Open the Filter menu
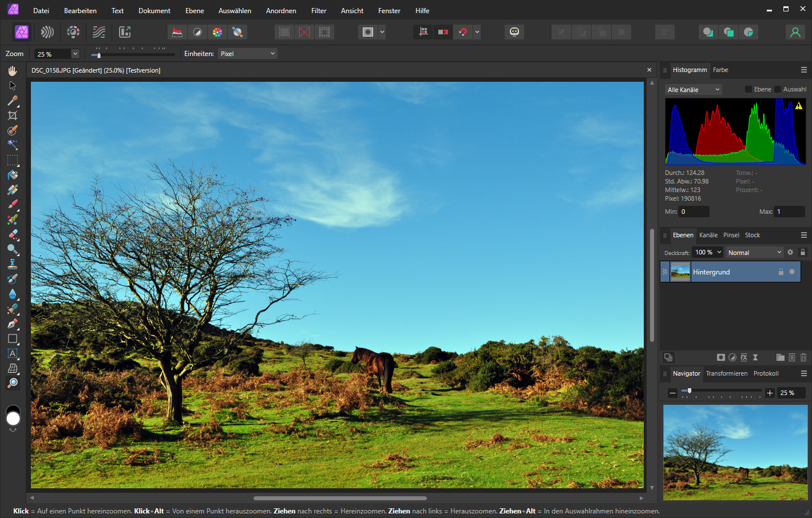 [x=319, y=10]
